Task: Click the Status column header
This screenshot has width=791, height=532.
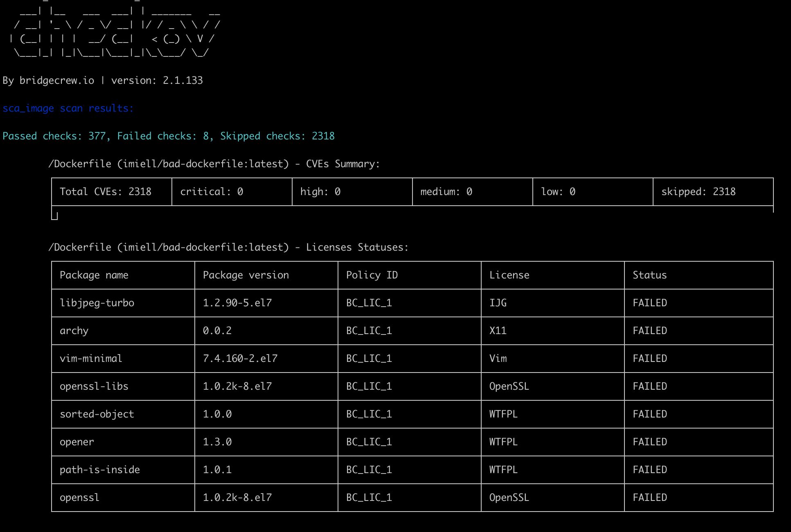Action: (x=649, y=275)
